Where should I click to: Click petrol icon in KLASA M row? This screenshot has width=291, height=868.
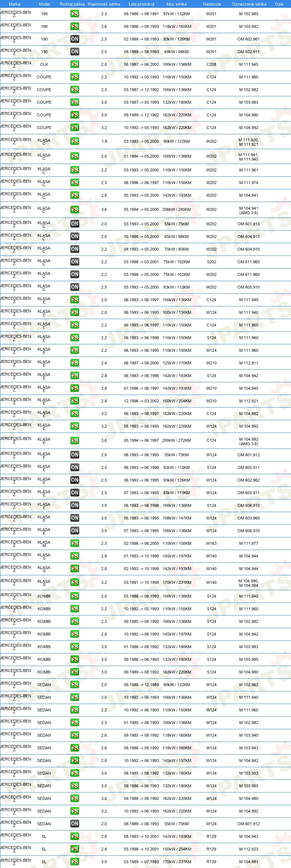75,543
